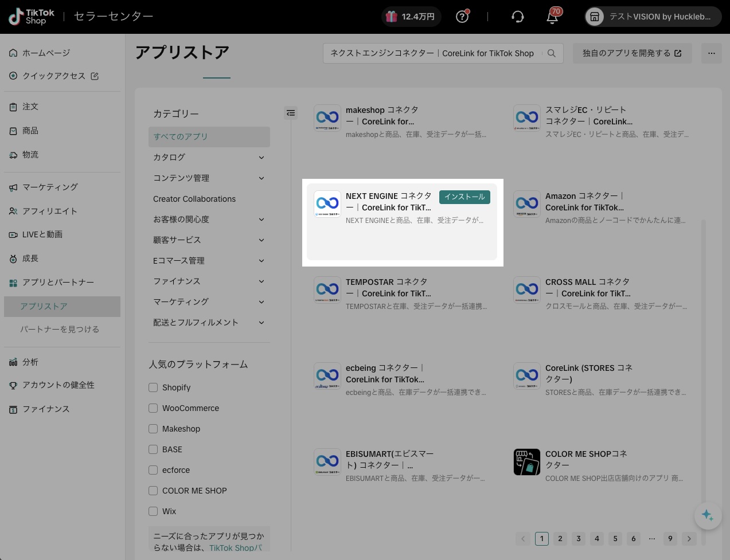Click CoreLink (STORES コネクター) app icon

click(x=527, y=376)
